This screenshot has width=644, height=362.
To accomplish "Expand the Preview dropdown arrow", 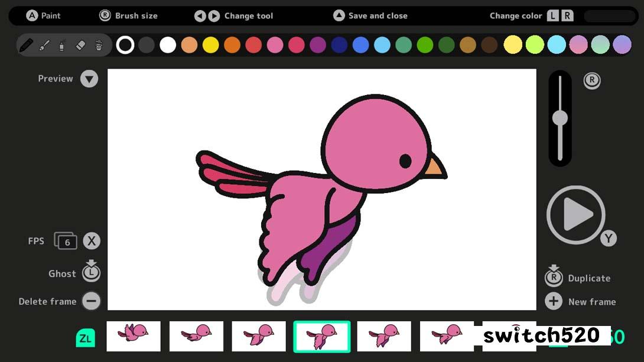I will [x=89, y=79].
